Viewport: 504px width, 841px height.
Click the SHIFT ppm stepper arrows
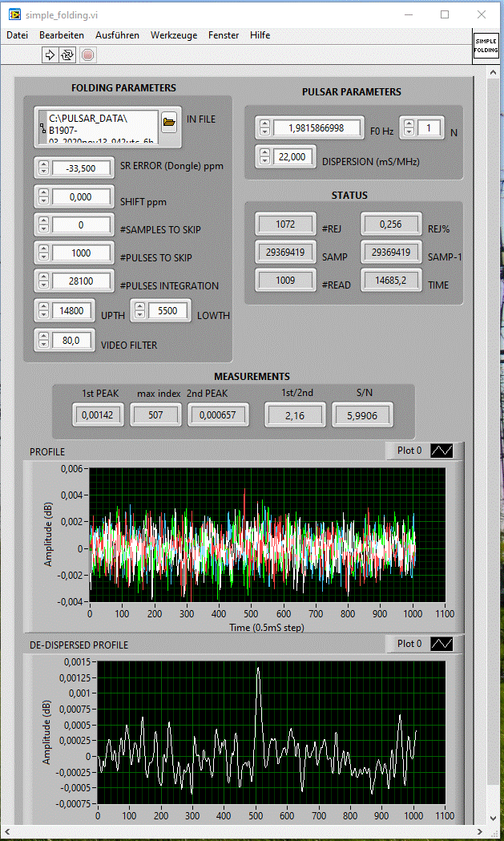(x=44, y=197)
